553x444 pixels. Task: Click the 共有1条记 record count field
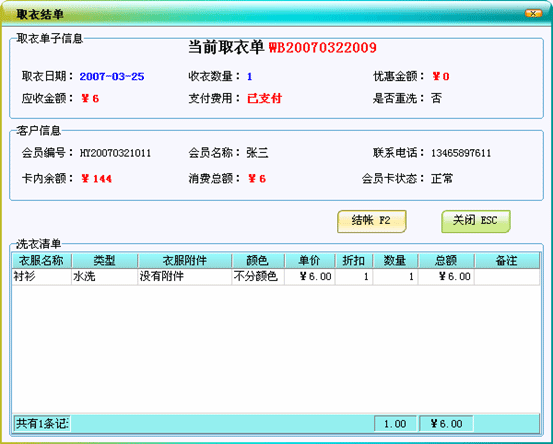[42, 424]
